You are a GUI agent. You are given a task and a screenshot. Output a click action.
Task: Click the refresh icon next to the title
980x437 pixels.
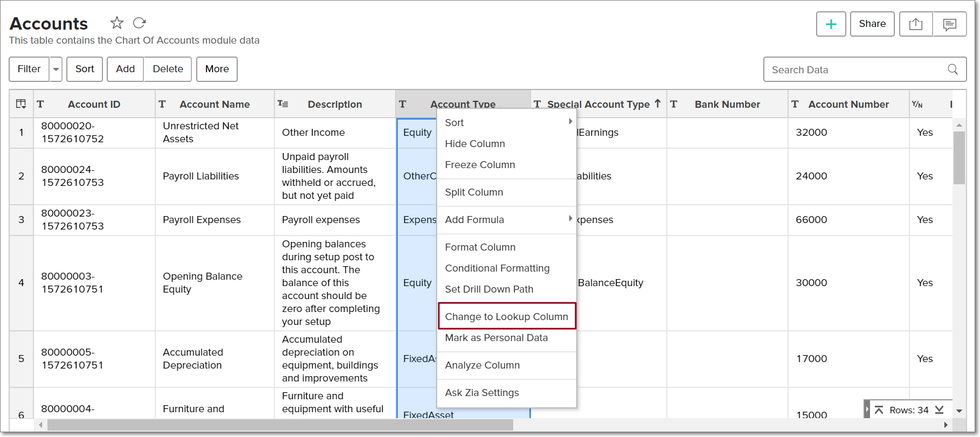point(140,23)
